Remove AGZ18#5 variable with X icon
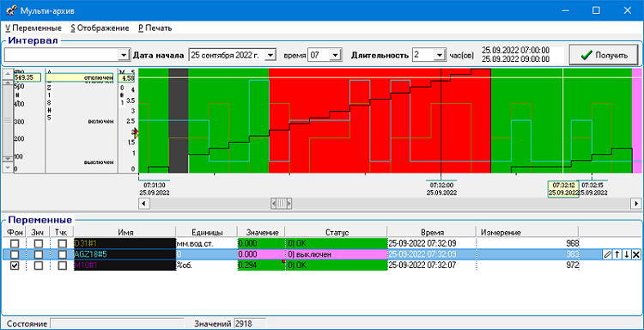Screen dimensions: 644x330 [636, 254]
